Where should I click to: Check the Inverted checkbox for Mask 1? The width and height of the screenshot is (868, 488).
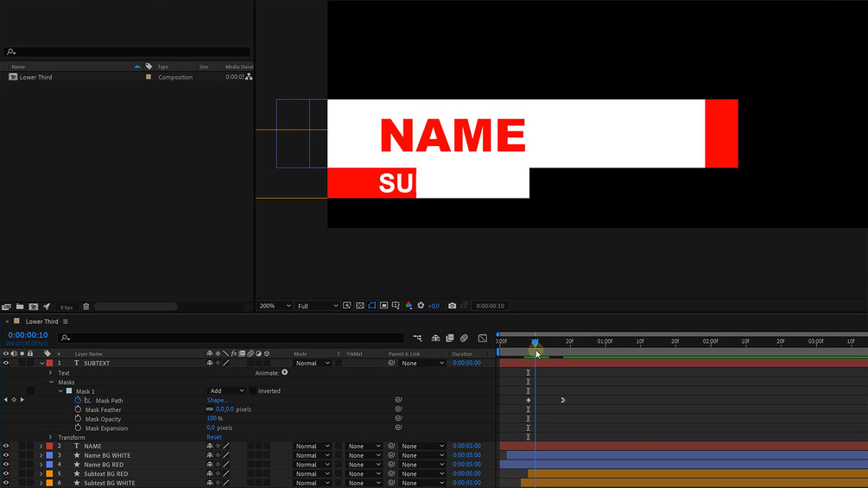click(253, 391)
